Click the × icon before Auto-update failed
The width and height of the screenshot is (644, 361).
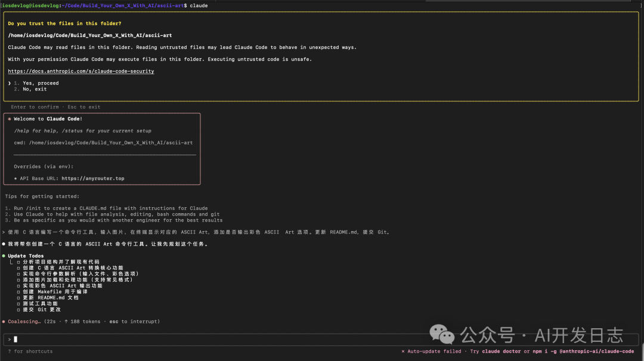click(404, 351)
